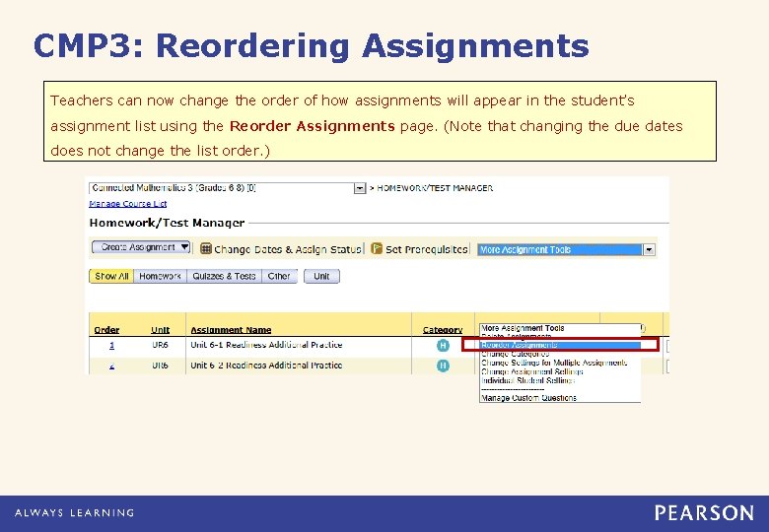769x532 pixels.
Task: Switch to the Homework tab
Action: [160, 276]
